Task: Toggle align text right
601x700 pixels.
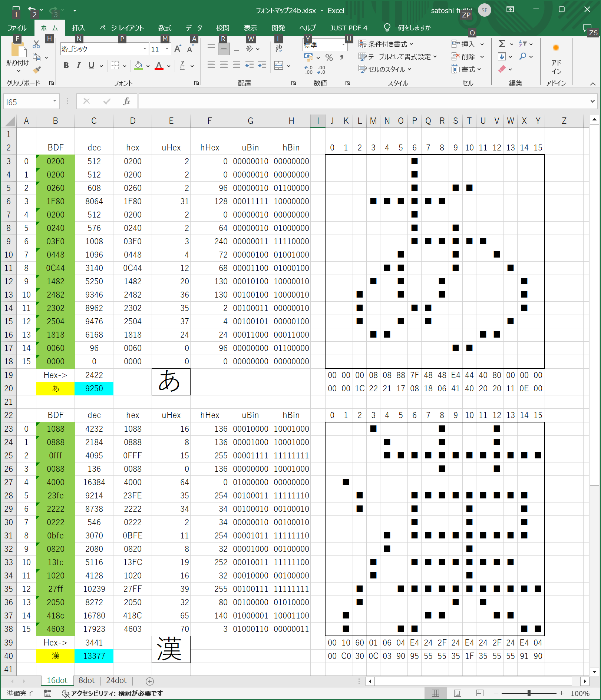Action: coord(237,66)
